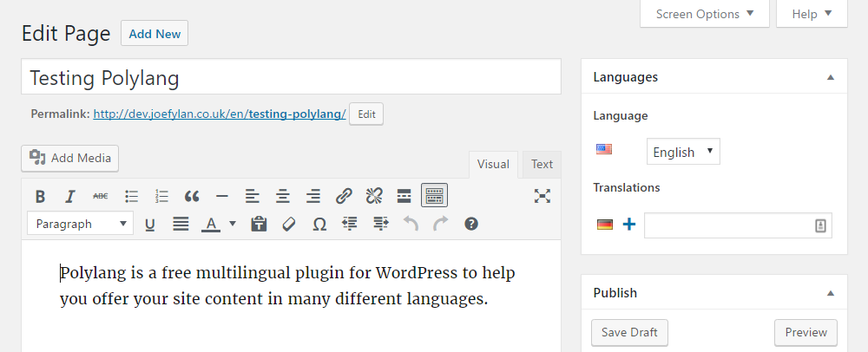Underline the selected text

coord(149,225)
